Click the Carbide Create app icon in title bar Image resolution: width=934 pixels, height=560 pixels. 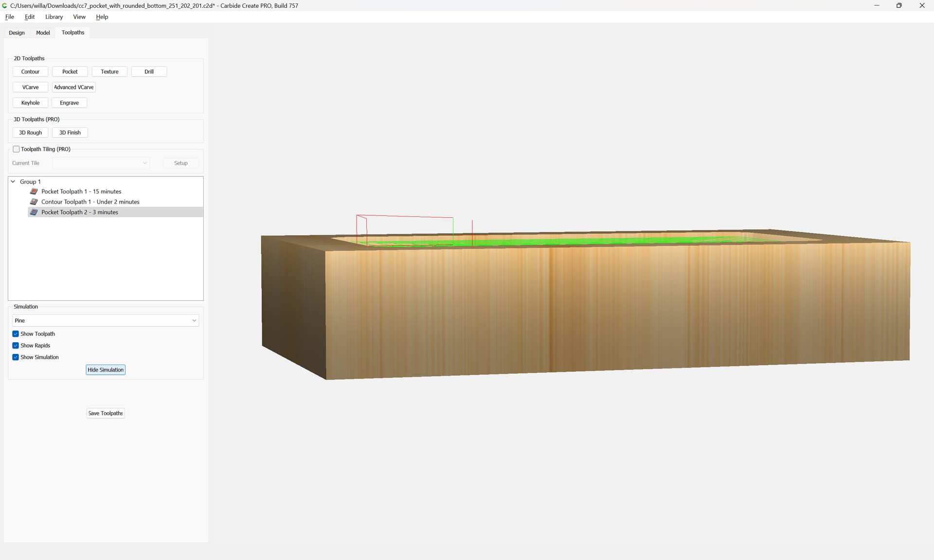tap(5, 5)
